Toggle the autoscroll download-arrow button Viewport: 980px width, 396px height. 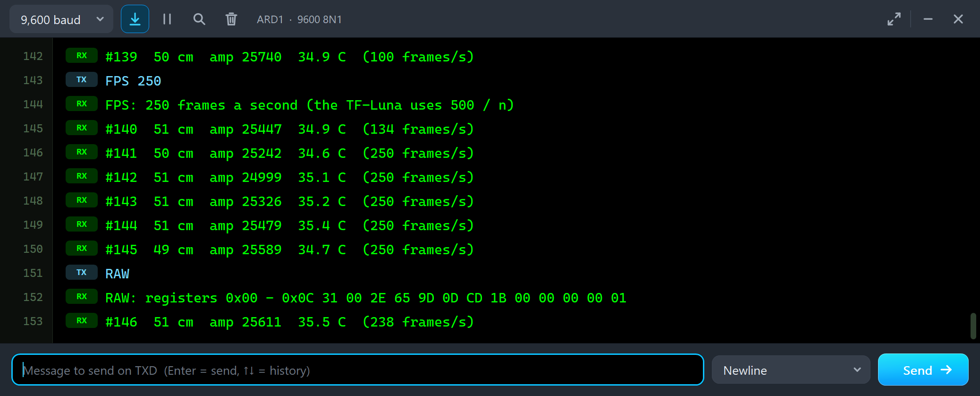click(135, 19)
